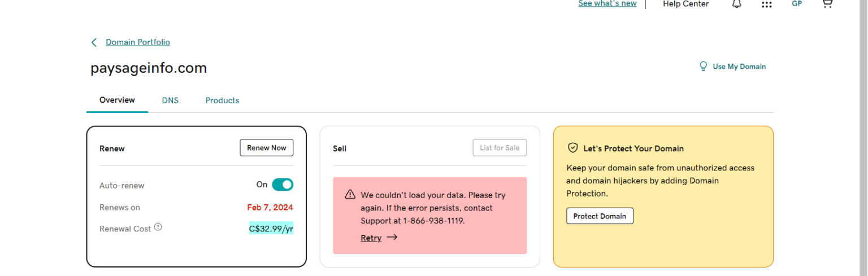Go to Help Center
Screen dimensions: 868x276
point(685,4)
